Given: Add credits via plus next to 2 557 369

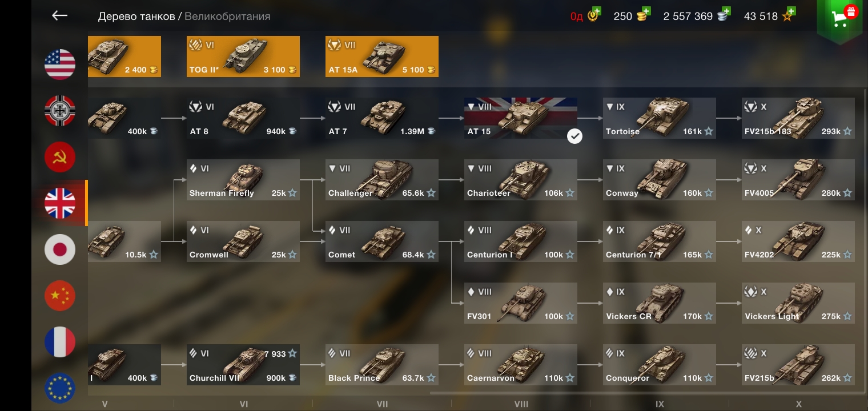Looking at the screenshot, I should point(726,11).
